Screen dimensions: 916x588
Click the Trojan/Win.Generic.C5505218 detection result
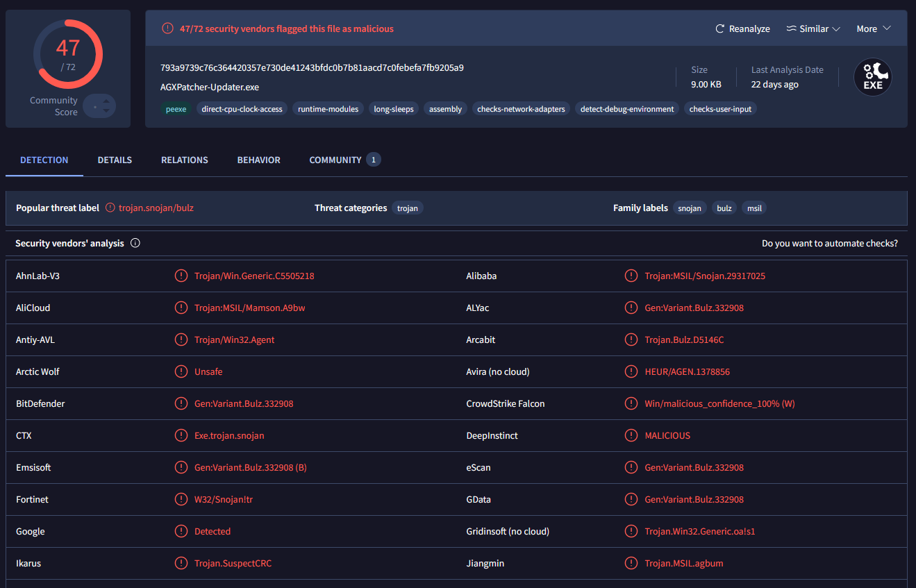pyautogui.click(x=254, y=276)
